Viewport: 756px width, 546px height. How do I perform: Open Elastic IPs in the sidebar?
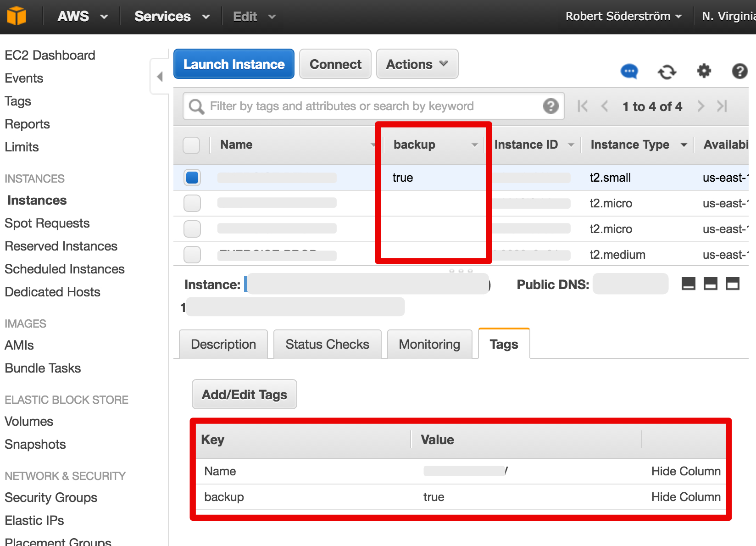point(34,520)
